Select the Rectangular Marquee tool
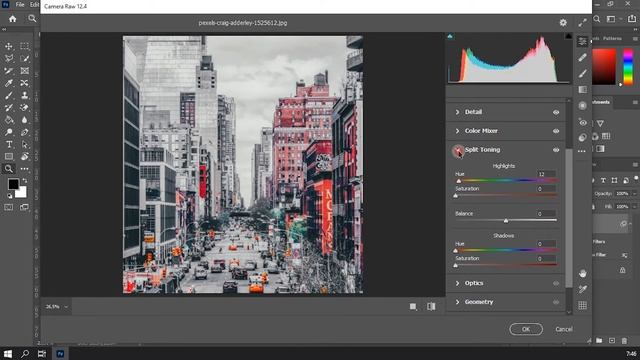This screenshot has width=640, height=360. tap(24, 46)
